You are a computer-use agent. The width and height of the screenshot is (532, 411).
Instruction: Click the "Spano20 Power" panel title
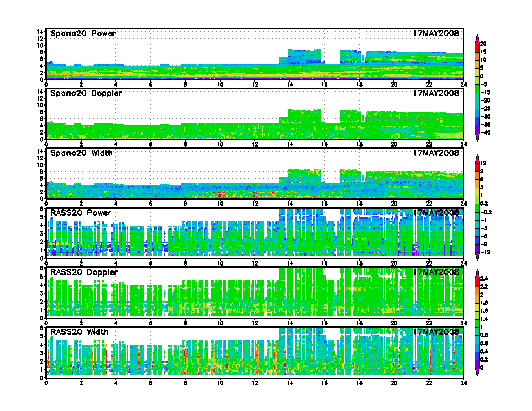[x=83, y=34]
